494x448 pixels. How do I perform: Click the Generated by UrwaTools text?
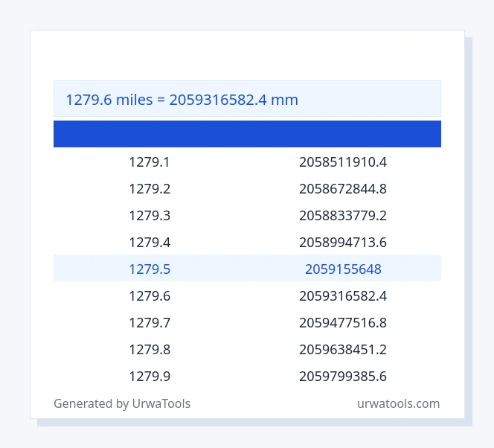[122, 403]
